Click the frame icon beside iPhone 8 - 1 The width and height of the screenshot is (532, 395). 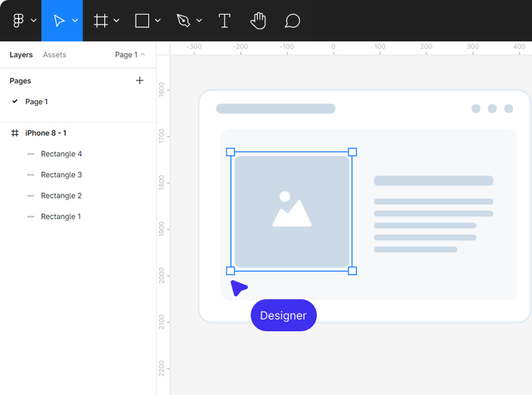click(x=15, y=133)
